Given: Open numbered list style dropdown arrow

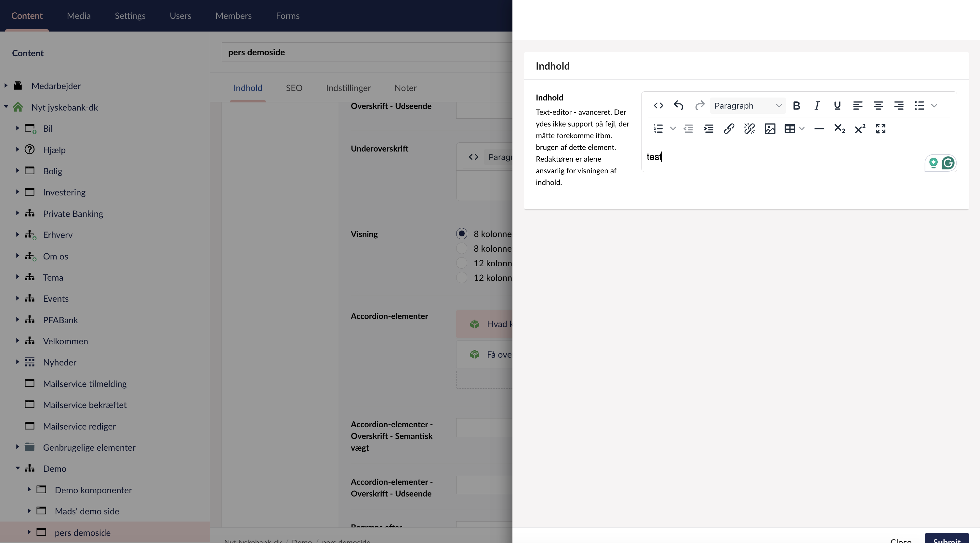Looking at the screenshot, I should point(673,129).
